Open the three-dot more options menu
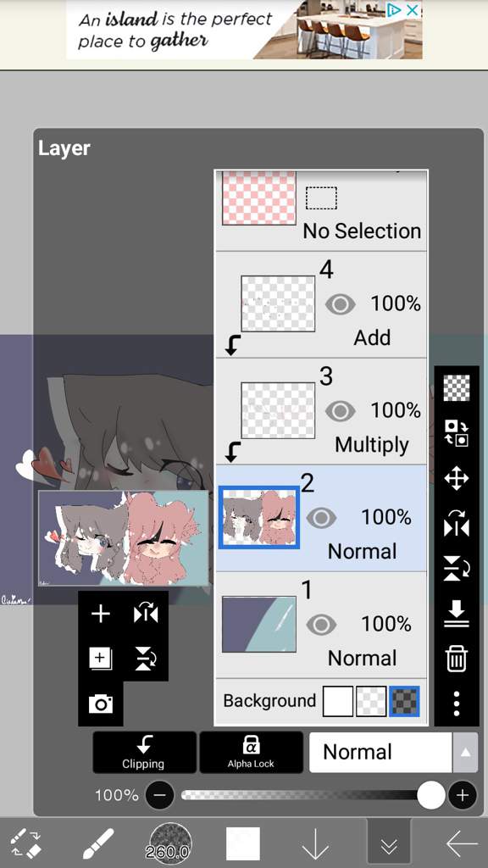 457,703
